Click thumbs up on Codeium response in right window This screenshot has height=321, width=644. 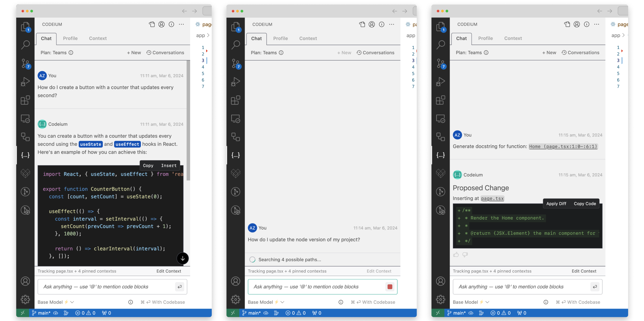click(x=456, y=255)
